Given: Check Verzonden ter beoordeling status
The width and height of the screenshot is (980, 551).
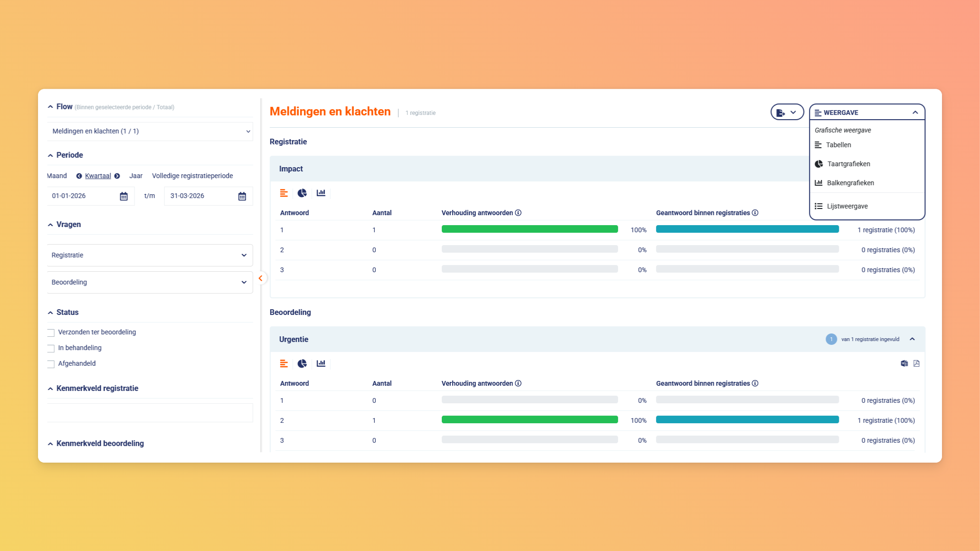Looking at the screenshot, I should click(x=51, y=332).
